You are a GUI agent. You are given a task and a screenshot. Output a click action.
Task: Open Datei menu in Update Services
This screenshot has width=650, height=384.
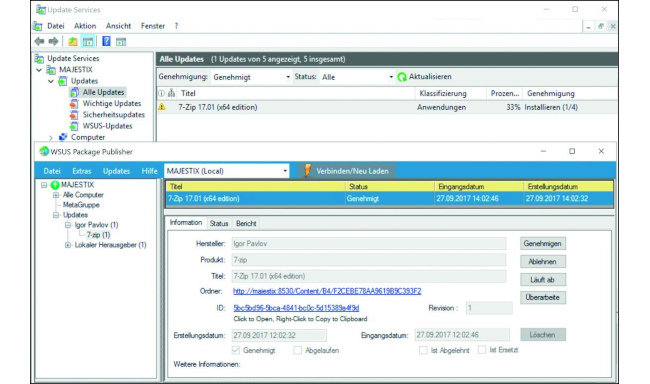[x=56, y=26]
